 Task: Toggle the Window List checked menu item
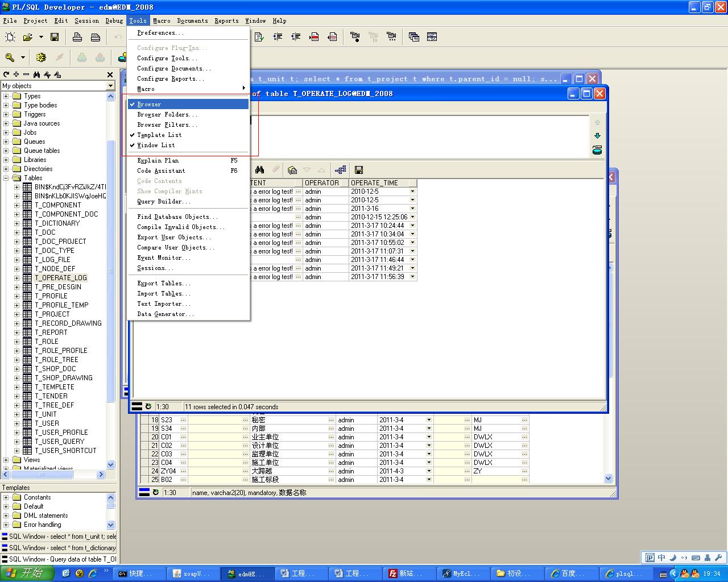188,145
